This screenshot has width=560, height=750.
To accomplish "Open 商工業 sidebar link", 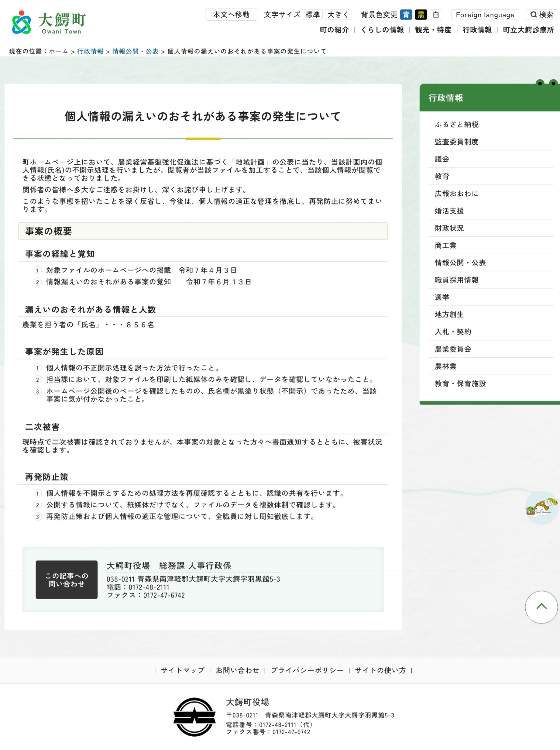I will pyautogui.click(x=491, y=245).
